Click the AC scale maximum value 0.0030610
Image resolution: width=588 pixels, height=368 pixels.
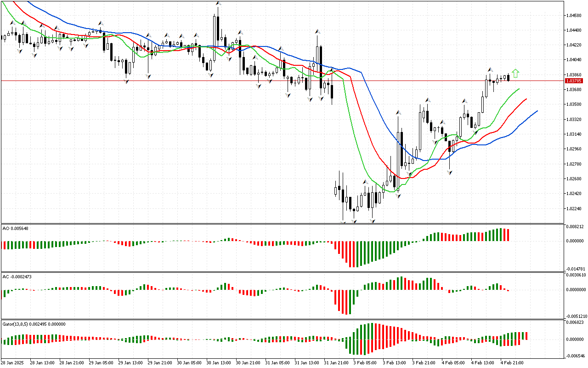point(576,275)
